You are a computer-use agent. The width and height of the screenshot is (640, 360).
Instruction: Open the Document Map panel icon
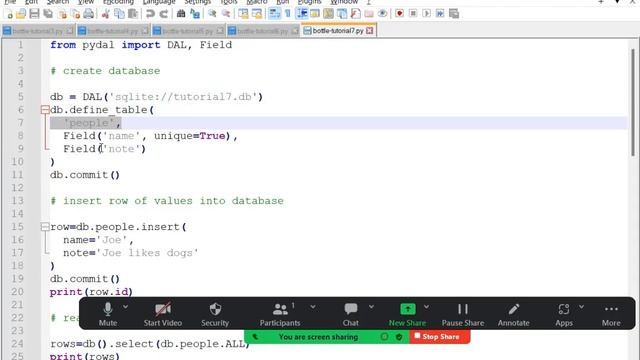pos(328,14)
